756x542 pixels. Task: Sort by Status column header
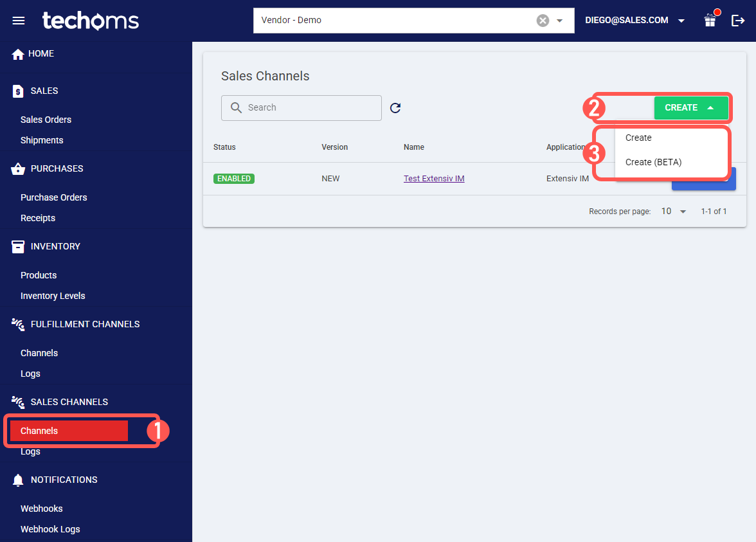pos(225,147)
